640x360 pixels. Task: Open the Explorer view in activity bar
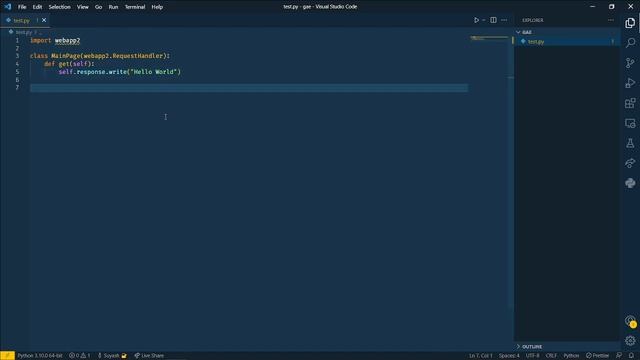[630, 23]
